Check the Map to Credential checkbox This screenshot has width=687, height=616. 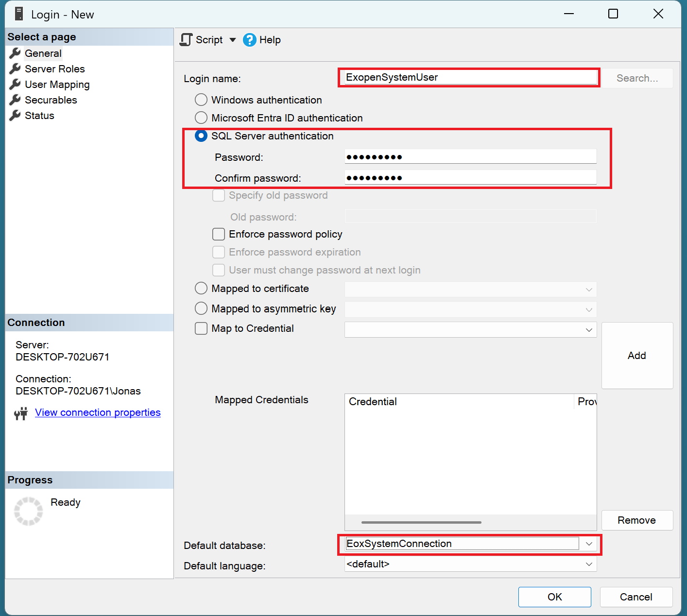click(x=201, y=329)
